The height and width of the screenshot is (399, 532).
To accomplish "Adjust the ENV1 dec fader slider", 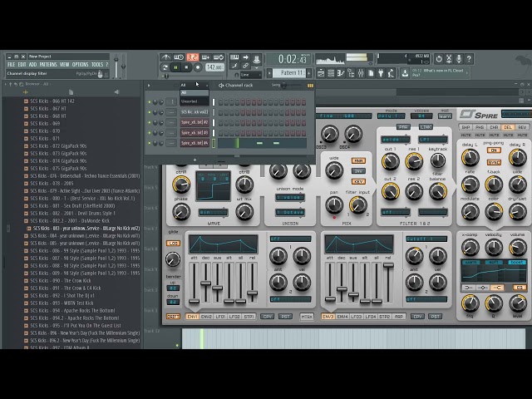I will 205,283.
